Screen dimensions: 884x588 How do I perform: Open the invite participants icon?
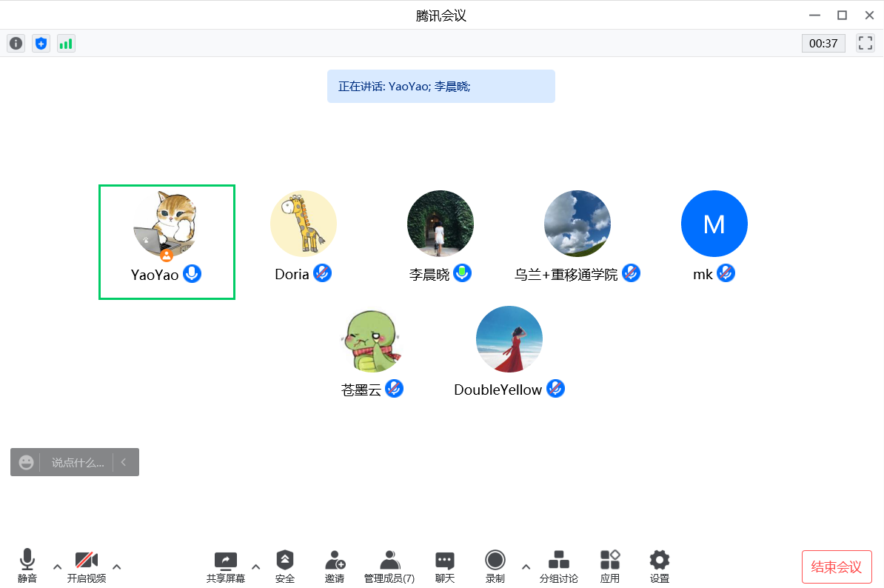[335, 567]
